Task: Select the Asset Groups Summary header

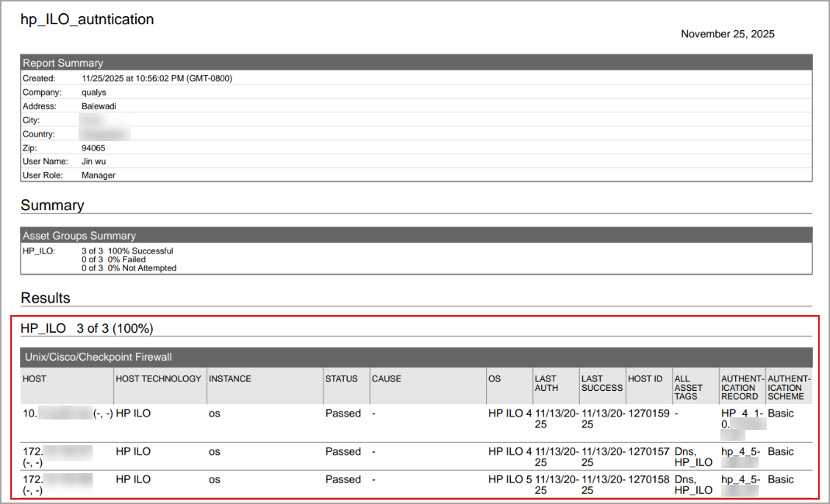Action: (x=416, y=235)
